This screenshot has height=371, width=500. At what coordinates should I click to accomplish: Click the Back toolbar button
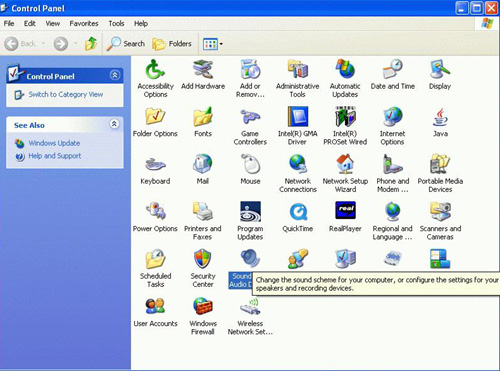point(20,44)
